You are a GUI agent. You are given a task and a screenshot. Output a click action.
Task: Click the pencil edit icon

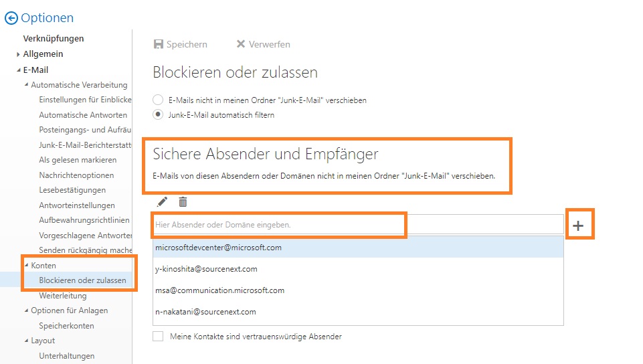click(x=163, y=201)
